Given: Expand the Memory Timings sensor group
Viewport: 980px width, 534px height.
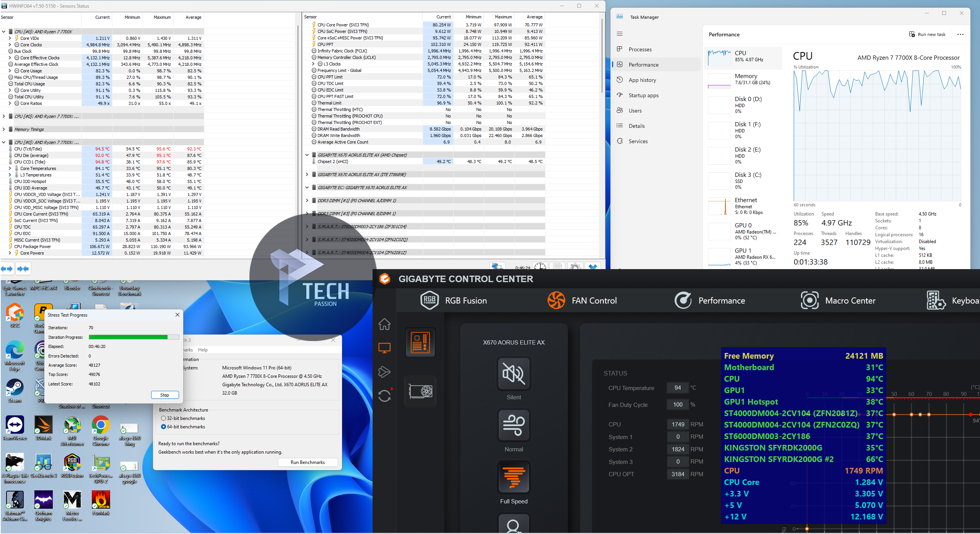Looking at the screenshot, I should pyautogui.click(x=4, y=129).
